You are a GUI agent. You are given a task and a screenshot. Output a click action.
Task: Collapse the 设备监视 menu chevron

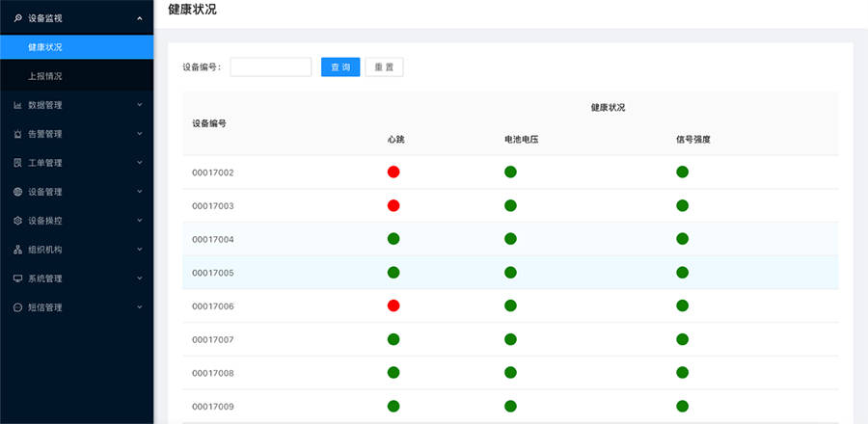pyautogui.click(x=140, y=18)
